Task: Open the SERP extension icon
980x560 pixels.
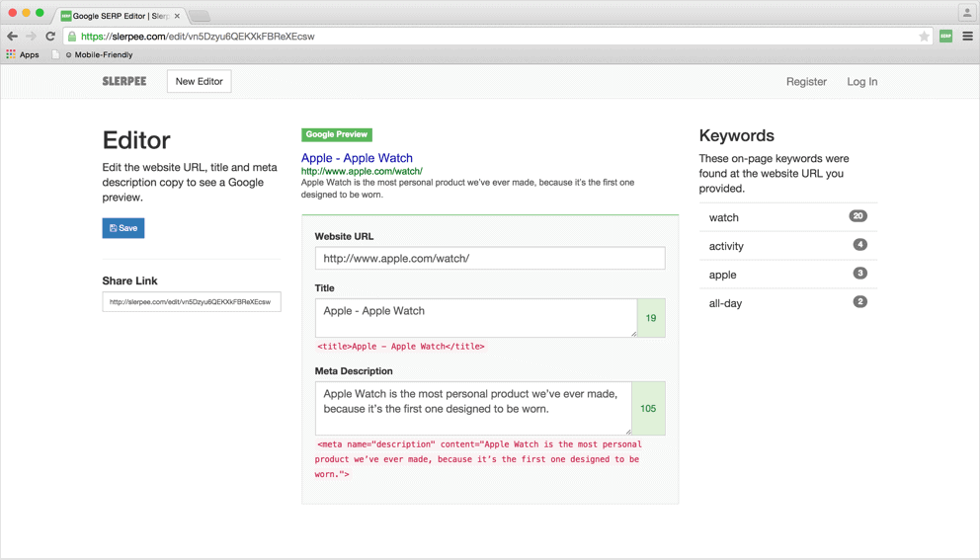Action: (945, 37)
